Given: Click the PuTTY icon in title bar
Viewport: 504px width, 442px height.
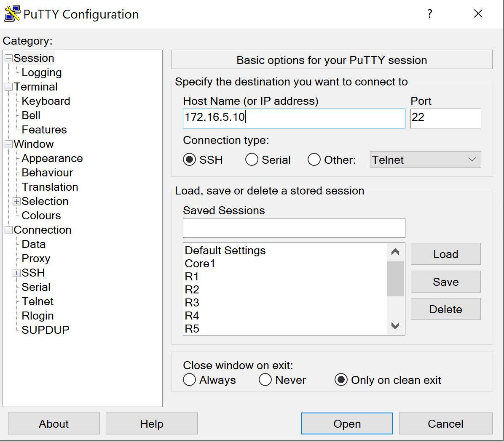Looking at the screenshot, I should tap(12, 14).
